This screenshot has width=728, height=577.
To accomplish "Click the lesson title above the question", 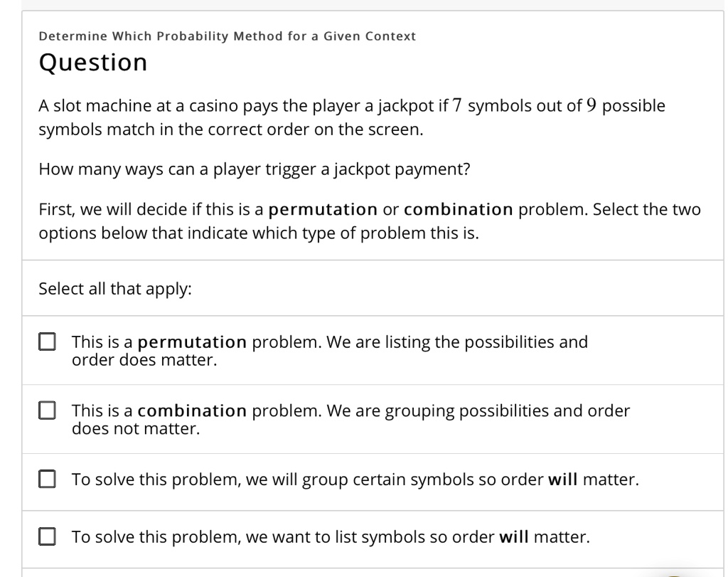I will click(227, 36).
